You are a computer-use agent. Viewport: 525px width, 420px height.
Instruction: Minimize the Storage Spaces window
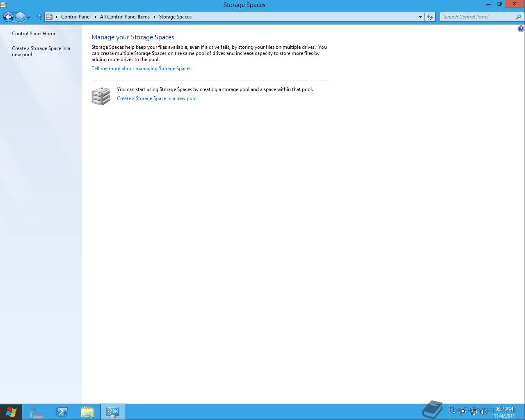(x=488, y=4)
